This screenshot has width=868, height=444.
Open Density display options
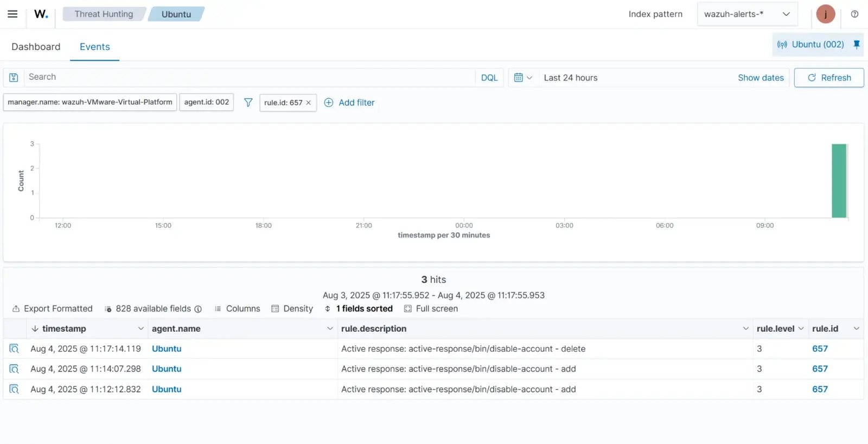click(292, 308)
